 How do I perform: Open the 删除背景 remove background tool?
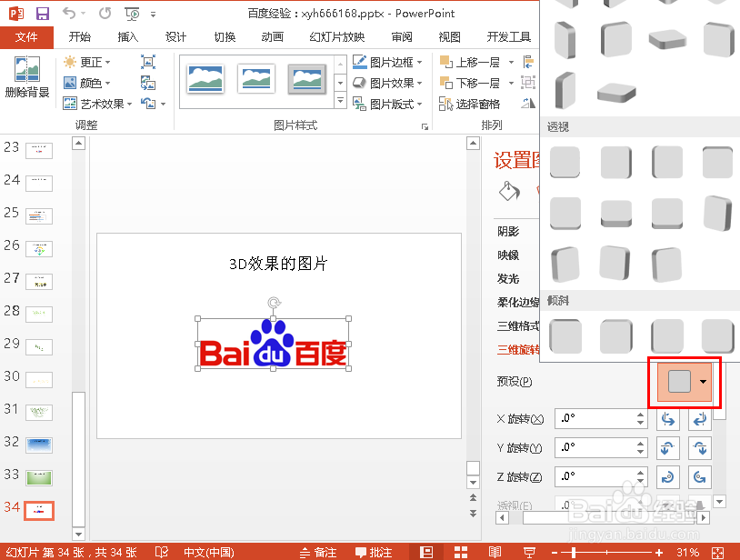point(27,77)
